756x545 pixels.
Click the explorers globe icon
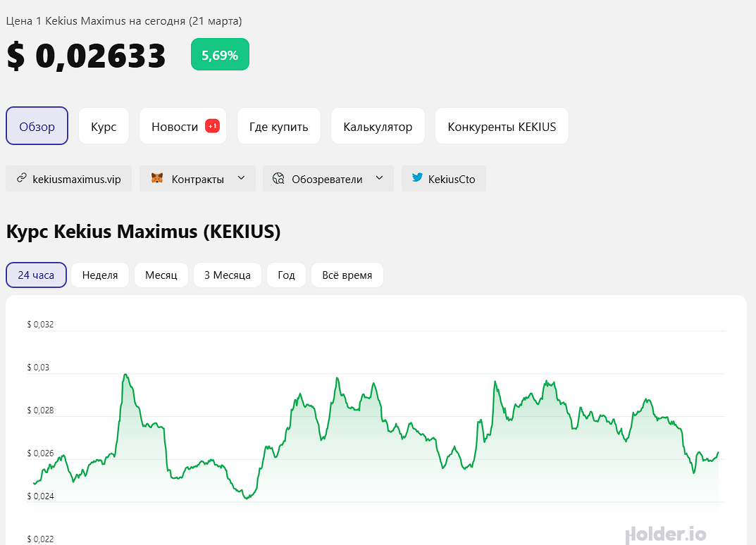click(278, 179)
